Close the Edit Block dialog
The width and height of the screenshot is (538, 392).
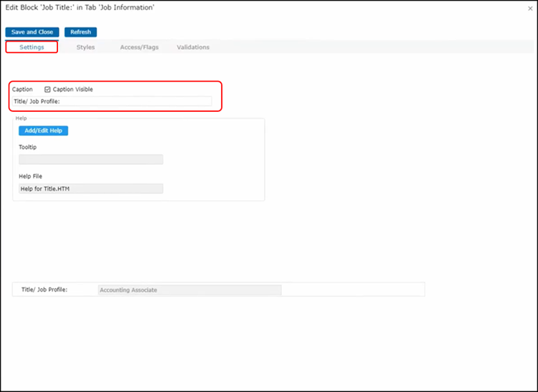click(x=529, y=9)
